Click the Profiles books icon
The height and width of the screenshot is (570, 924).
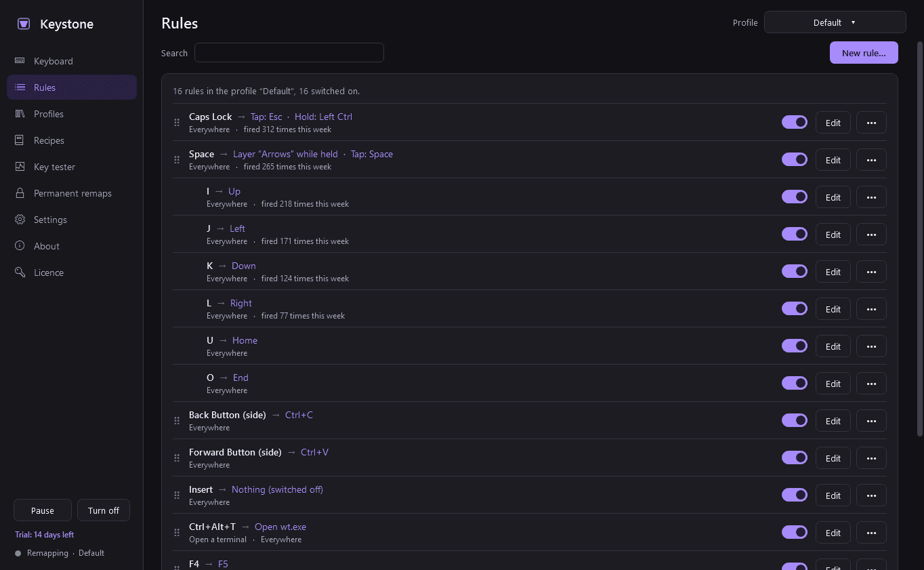(x=20, y=114)
